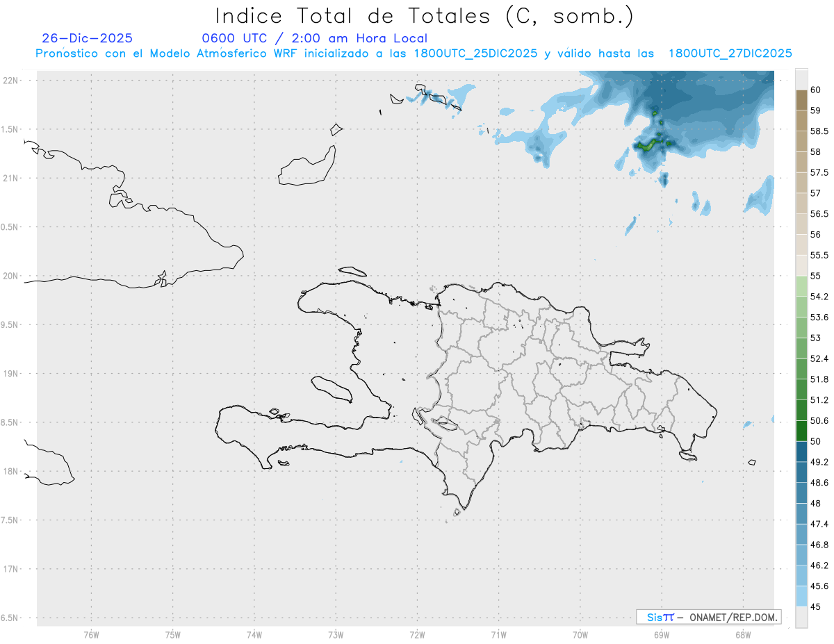The width and height of the screenshot is (834, 644).
Task: Click the colorbar label "45.6"
Action: point(819,586)
